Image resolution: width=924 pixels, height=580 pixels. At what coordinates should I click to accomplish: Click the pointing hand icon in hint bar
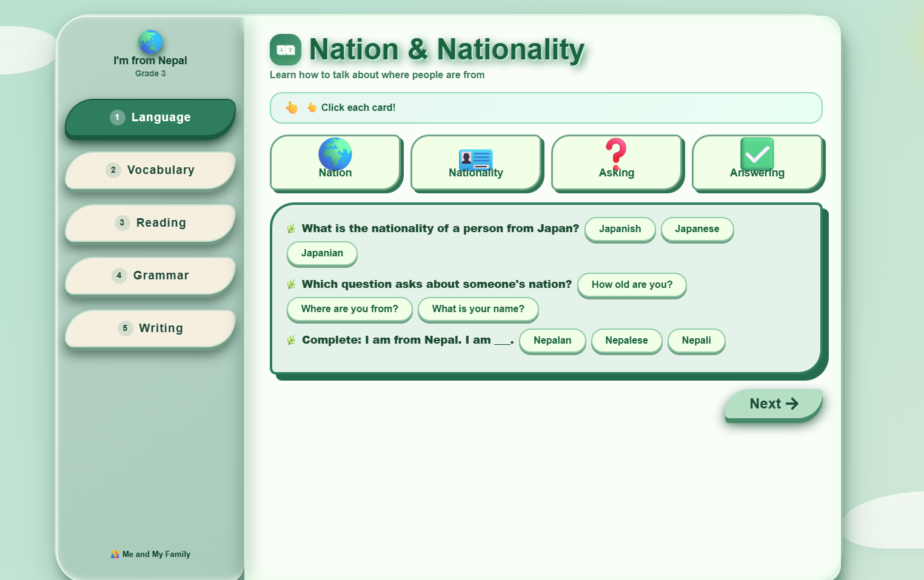292,108
